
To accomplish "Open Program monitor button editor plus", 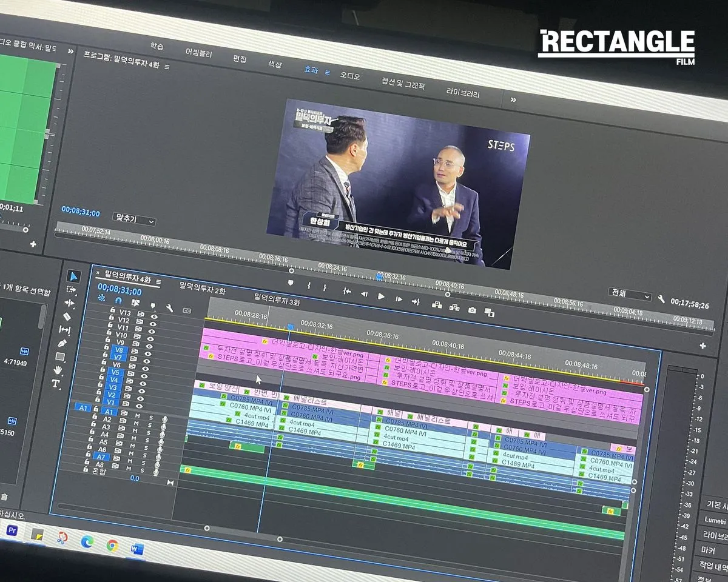I will (703, 346).
